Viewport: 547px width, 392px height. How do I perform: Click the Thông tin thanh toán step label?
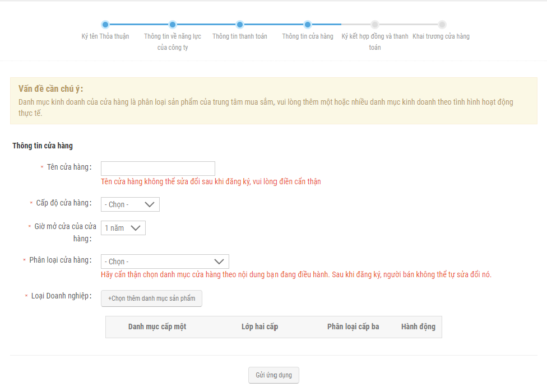240,36
